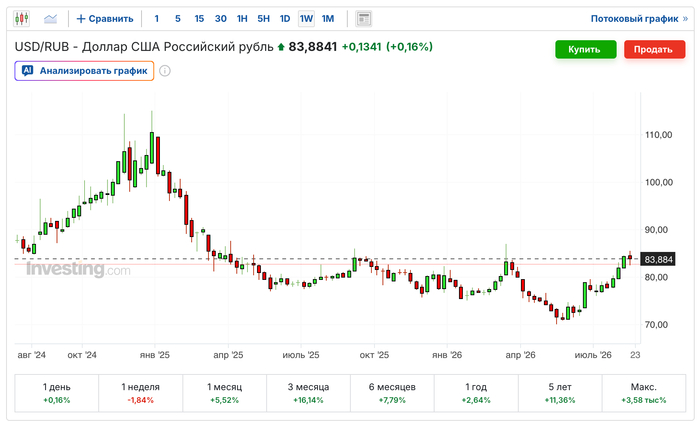Switch to the 1D timeframe
700x425 pixels.
285,19
